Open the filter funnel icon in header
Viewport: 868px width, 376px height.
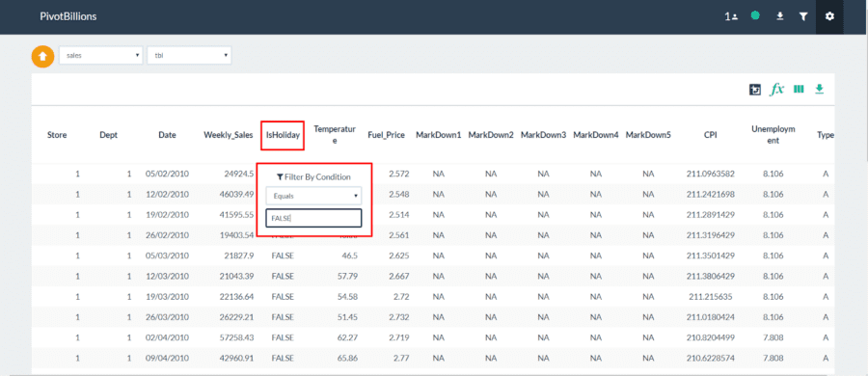(803, 16)
